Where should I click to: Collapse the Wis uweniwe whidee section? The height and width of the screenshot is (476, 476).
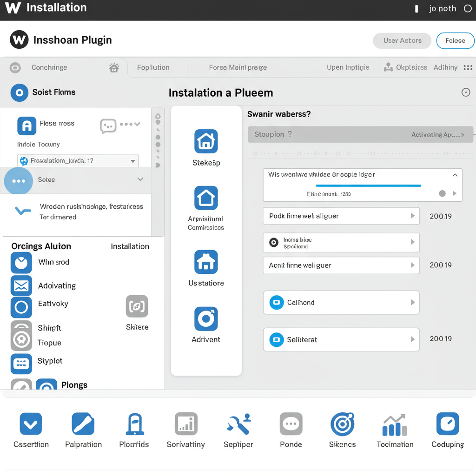coord(455,175)
